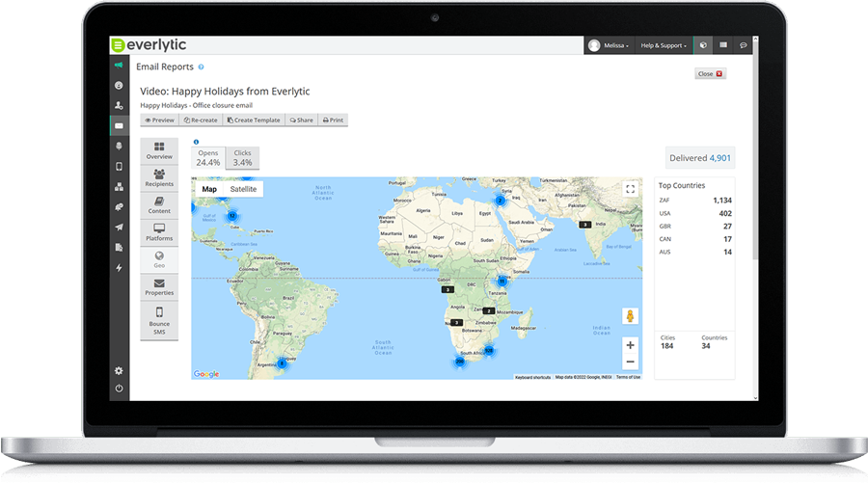The width and height of the screenshot is (868, 483).
Task: Click the GBR row in Top Countries
Action: coord(695,227)
